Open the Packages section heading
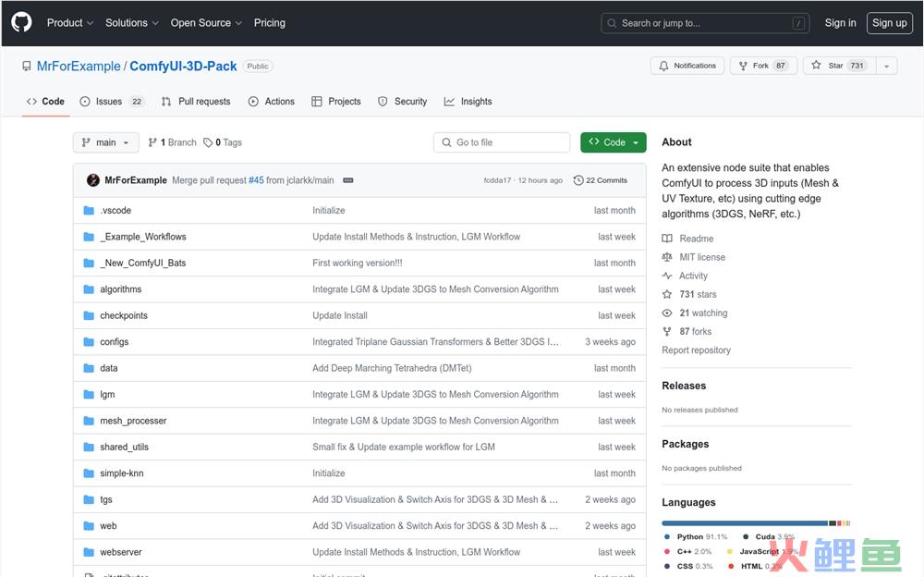 [x=686, y=444]
